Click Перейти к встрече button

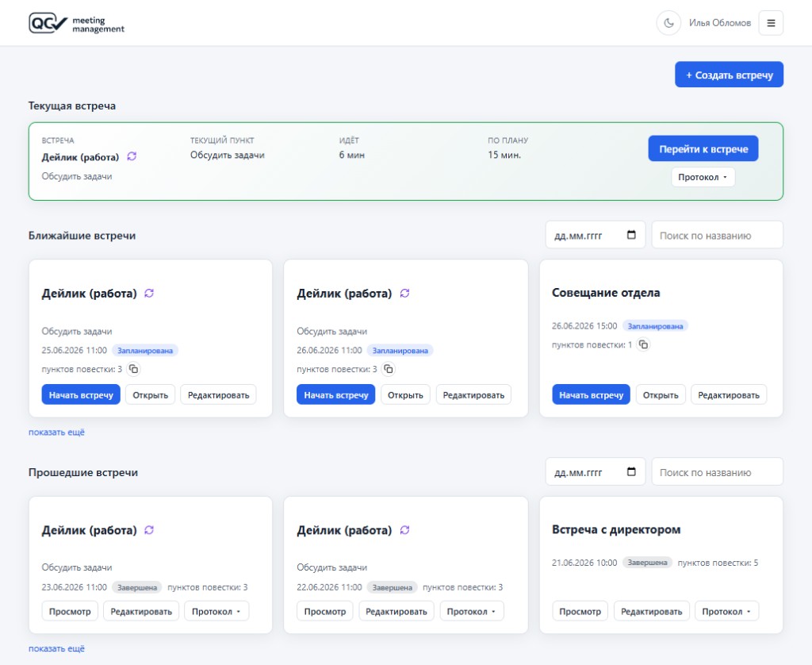coord(703,148)
